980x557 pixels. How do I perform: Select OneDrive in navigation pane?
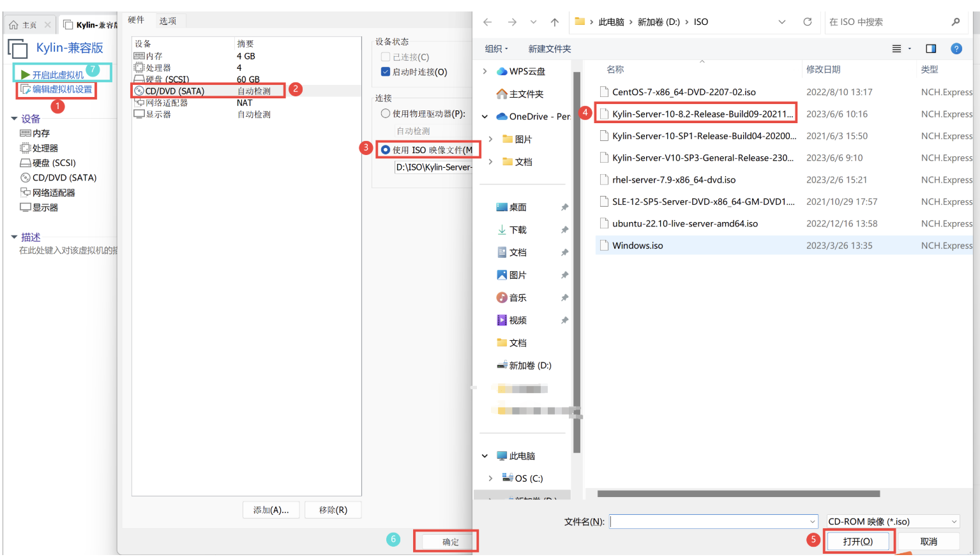click(x=534, y=116)
